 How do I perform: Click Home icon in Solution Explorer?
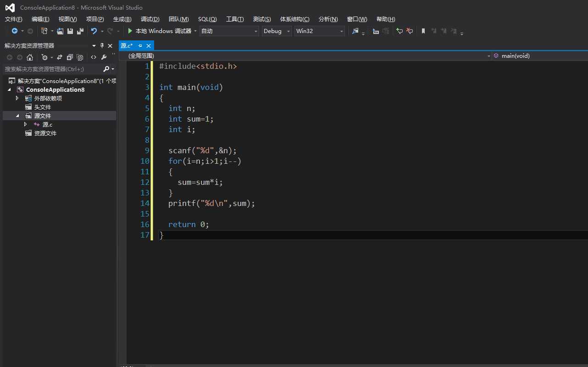(30, 57)
